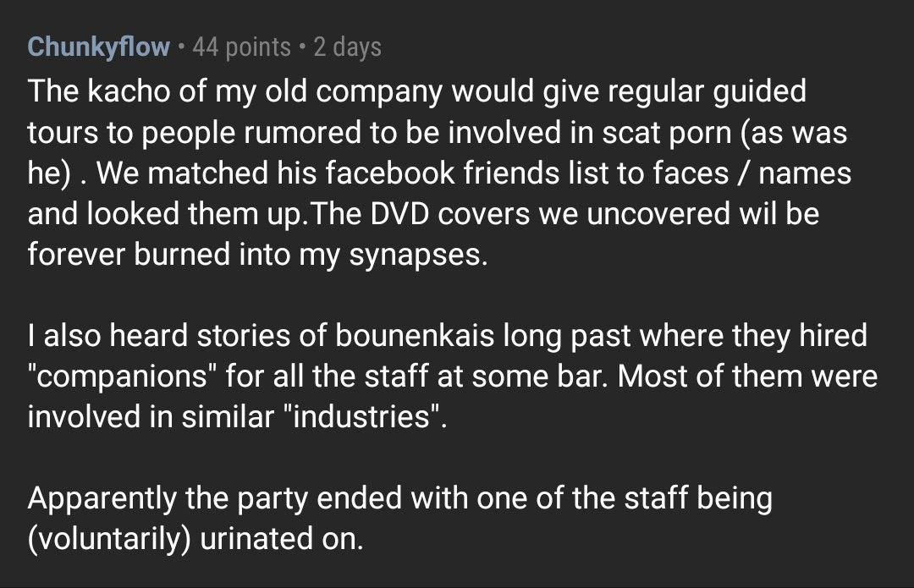Screen dimensions: 914x588
Task: Click the word "bounenkais" in the second paragraph
Action: 415,336
